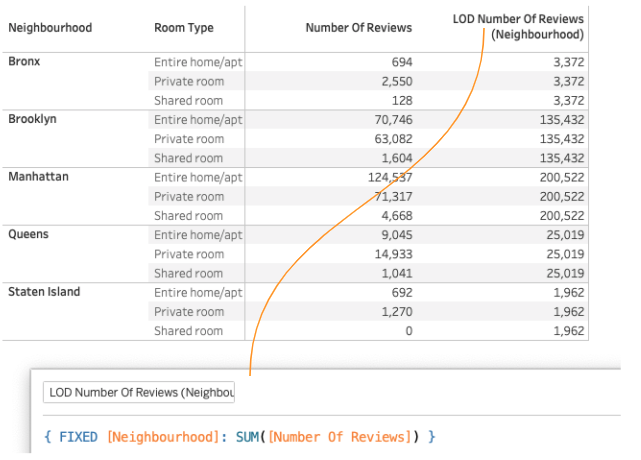Select the 14,933 Queens private room value

390,255
